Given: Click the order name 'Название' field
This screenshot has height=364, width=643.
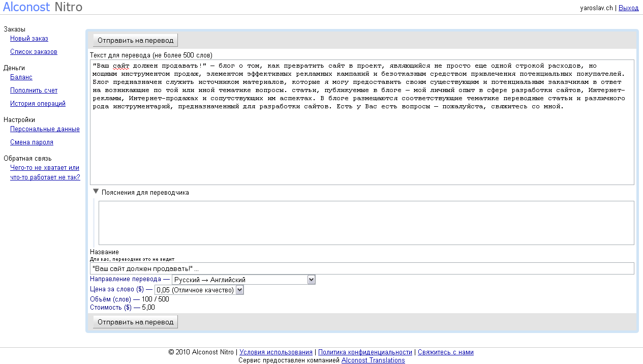Looking at the screenshot, I should tap(361, 268).
